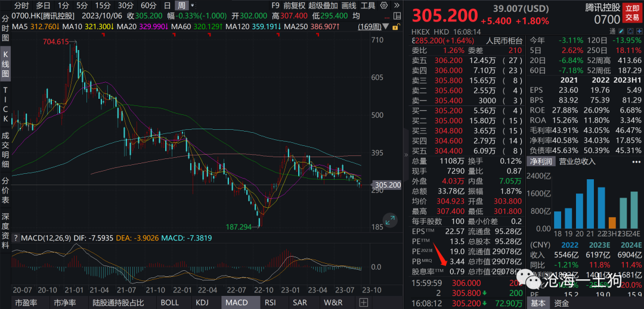Screen dimensions: 644x309
Task: Open TICK side tab
Action: pyautogui.click(x=5, y=104)
